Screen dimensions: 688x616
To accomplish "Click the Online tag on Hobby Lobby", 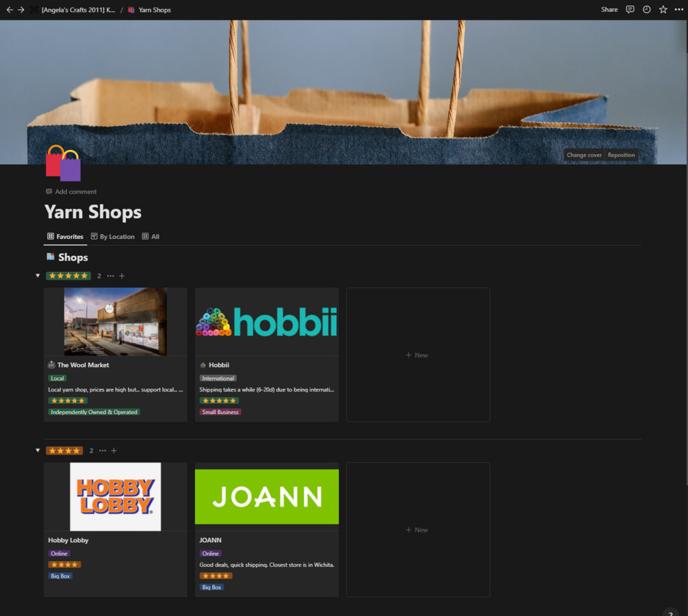I will click(60, 554).
